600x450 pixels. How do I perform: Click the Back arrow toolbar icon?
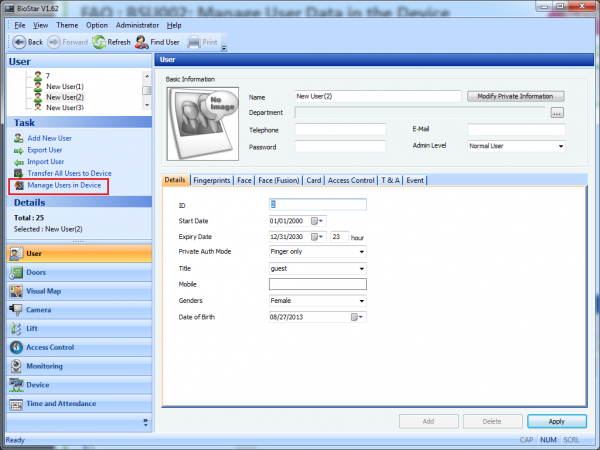(18, 42)
